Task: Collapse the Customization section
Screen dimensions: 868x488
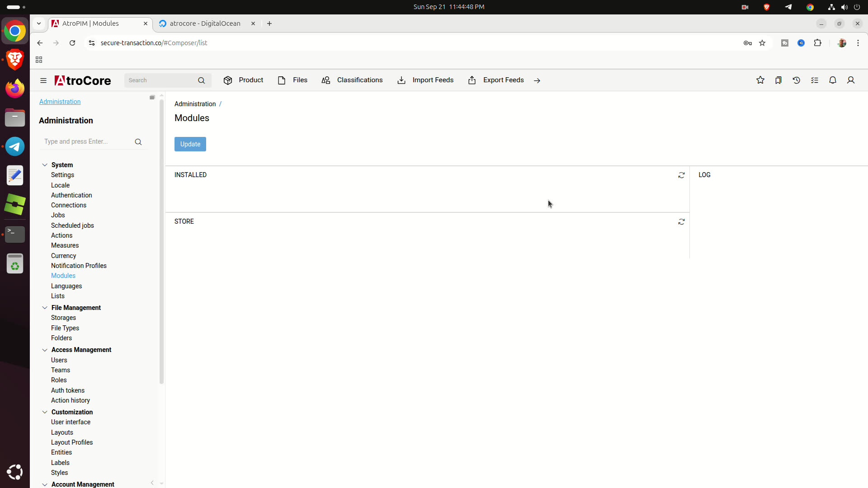Action: tap(45, 412)
